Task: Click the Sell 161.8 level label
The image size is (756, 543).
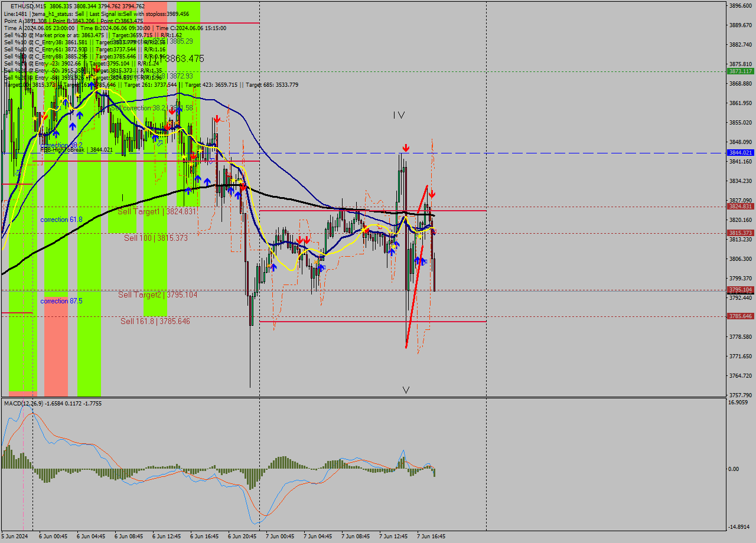Action: pos(155,321)
